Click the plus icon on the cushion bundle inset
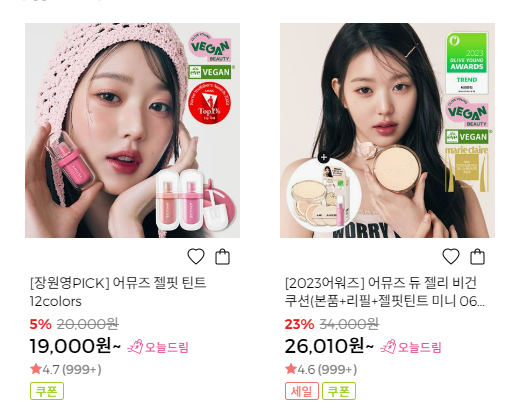This screenshot has width=510, height=412. [324, 157]
